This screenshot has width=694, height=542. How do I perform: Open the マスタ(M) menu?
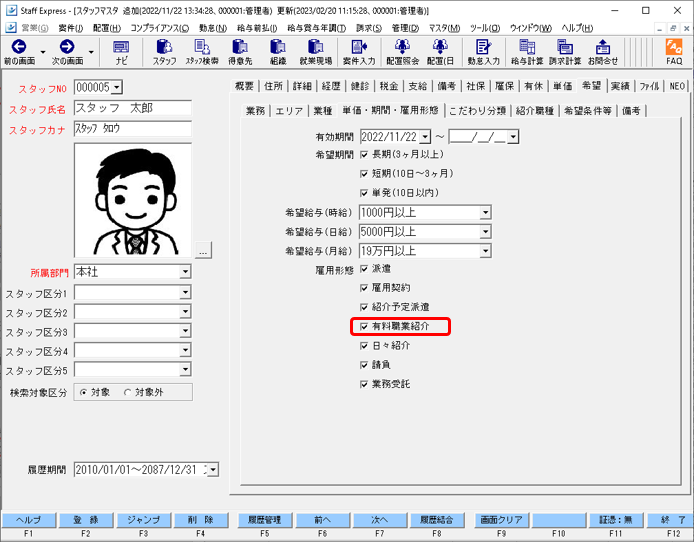pyautogui.click(x=444, y=28)
